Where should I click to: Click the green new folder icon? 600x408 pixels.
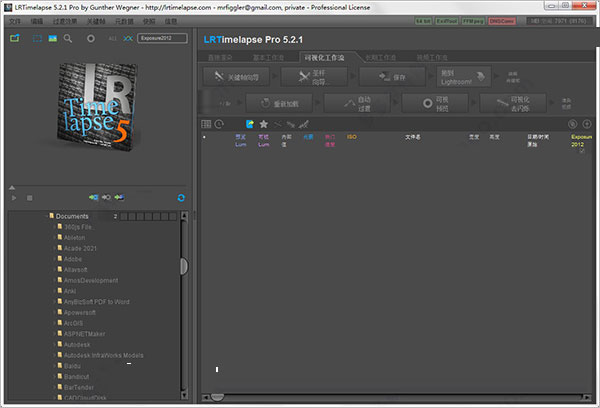15,38
